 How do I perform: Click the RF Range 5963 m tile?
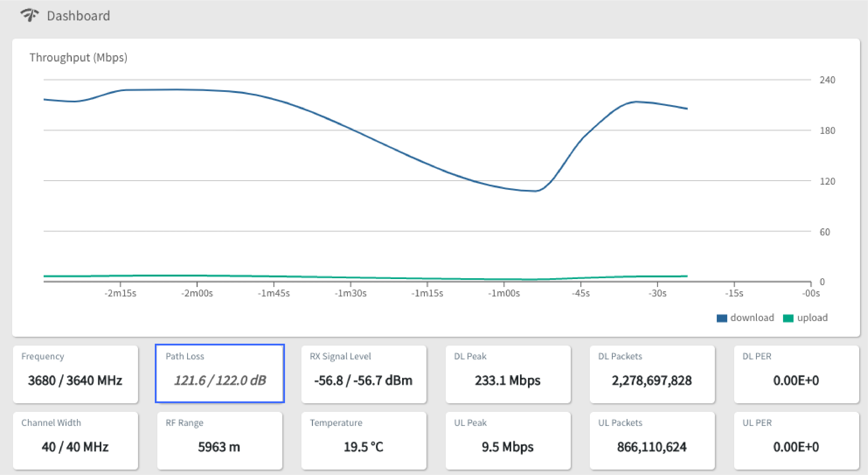click(220, 441)
